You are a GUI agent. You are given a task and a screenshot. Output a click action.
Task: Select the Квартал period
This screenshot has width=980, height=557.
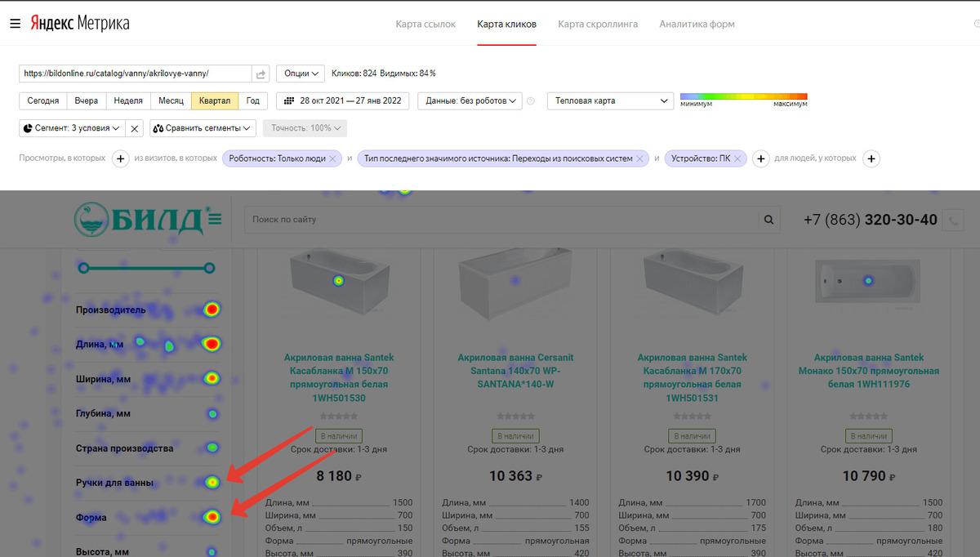tap(216, 100)
